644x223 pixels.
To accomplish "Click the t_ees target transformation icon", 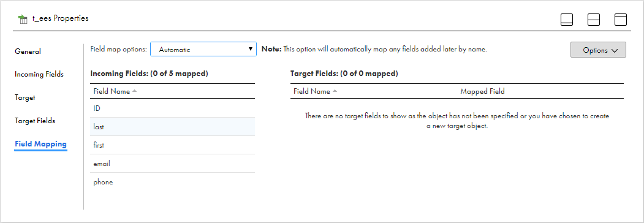I will (23, 19).
